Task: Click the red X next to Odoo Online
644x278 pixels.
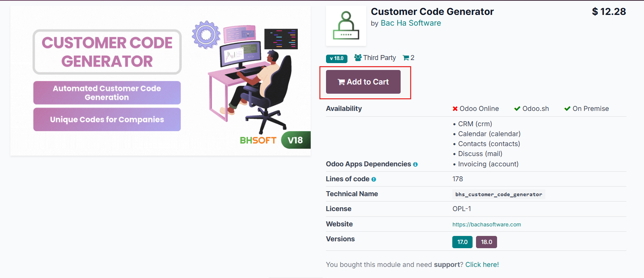Action: [x=455, y=109]
